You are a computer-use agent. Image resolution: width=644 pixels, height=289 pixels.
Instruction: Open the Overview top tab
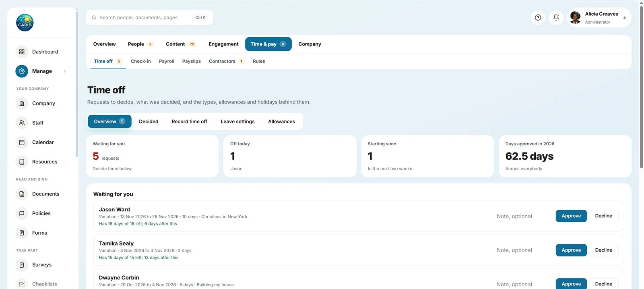point(104,44)
